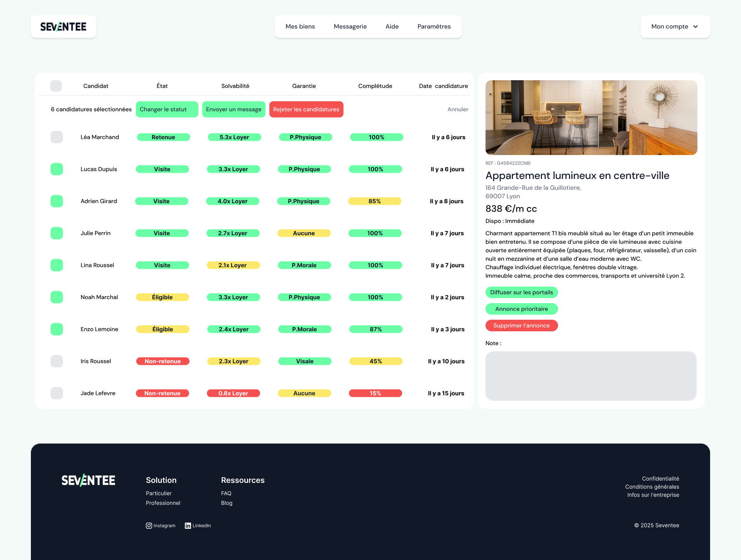Open LinkedIn icon link in footer
Screen dimensions: 741x560
(x=188, y=526)
